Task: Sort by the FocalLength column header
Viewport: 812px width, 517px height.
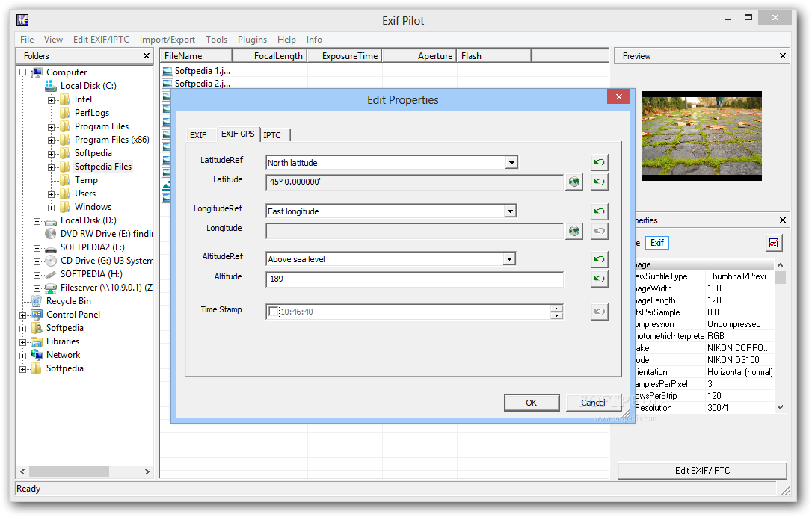Action: [x=270, y=56]
